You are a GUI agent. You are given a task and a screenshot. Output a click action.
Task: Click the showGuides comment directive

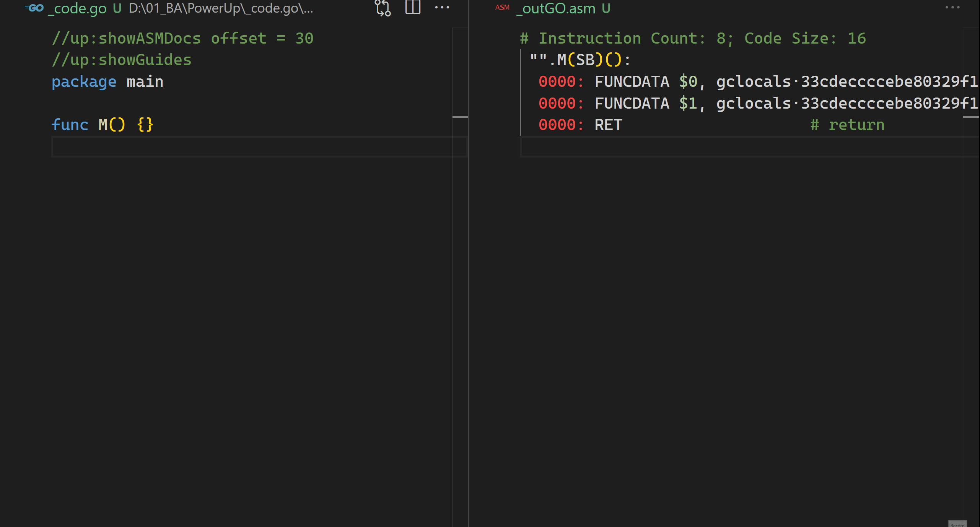click(x=121, y=59)
